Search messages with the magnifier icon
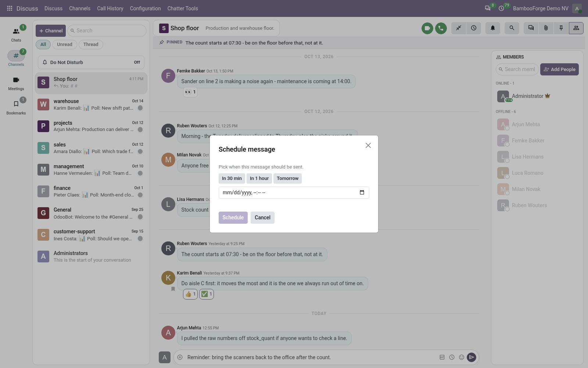This screenshot has height=368, width=588. [512, 28]
